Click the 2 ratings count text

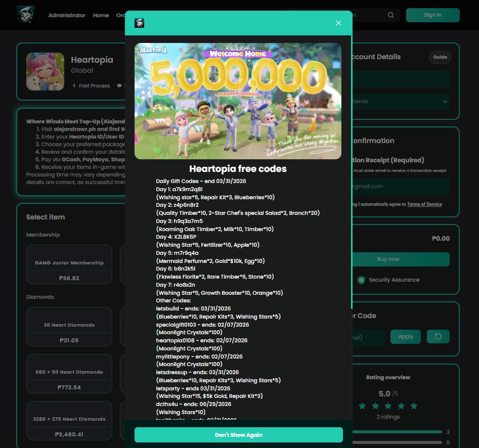pos(388,417)
